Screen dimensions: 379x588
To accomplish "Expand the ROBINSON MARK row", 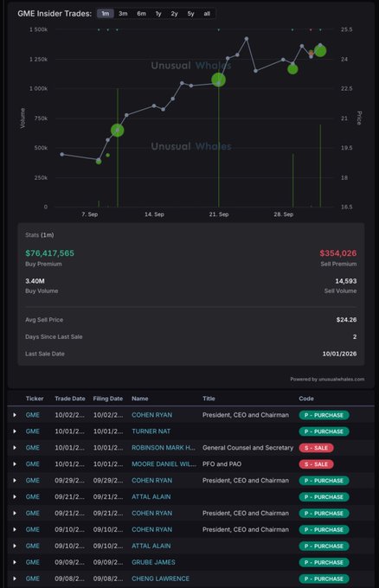I will click(x=15, y=448).
